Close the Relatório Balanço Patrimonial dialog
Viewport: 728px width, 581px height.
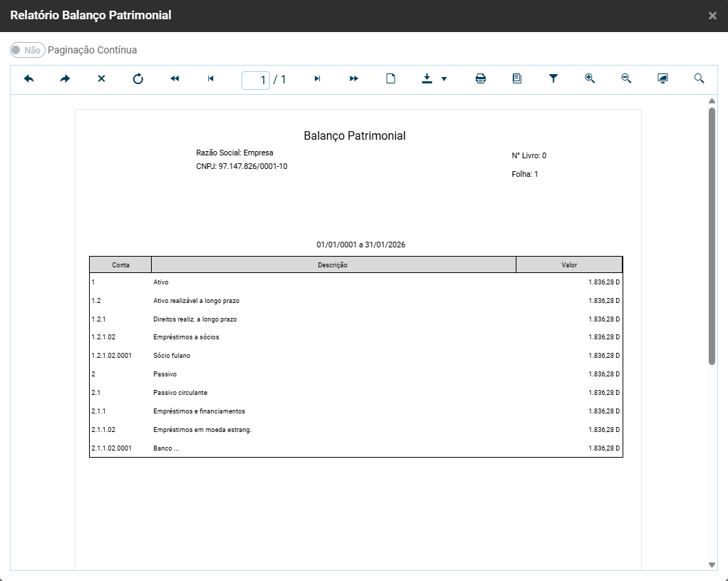712,16
